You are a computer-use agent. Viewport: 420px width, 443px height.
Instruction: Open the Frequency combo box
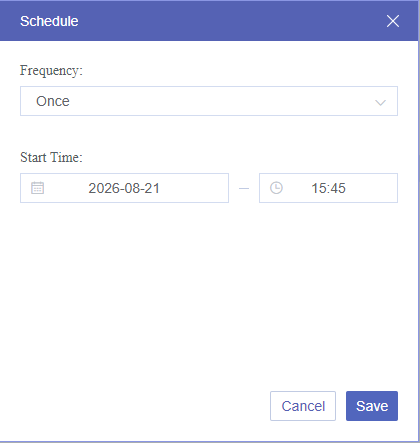[x=209, y=101]
